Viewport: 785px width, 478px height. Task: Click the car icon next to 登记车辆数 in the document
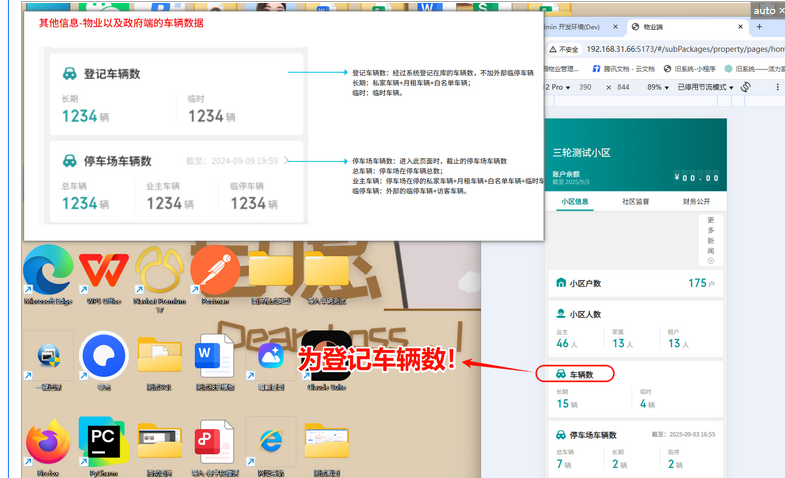click(70, 74)
